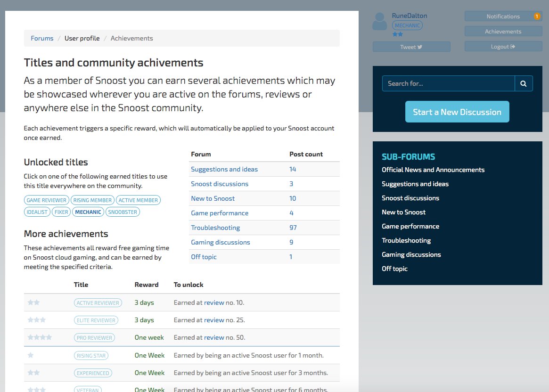
Task: Open the Notifications button
Action: (503, 16)
